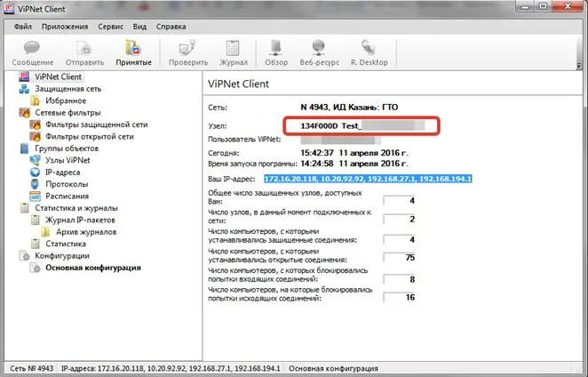588x377 pixels.
Task: Click blocked outgoing attempts count 16 field
Action: click(x=400, y=297)
